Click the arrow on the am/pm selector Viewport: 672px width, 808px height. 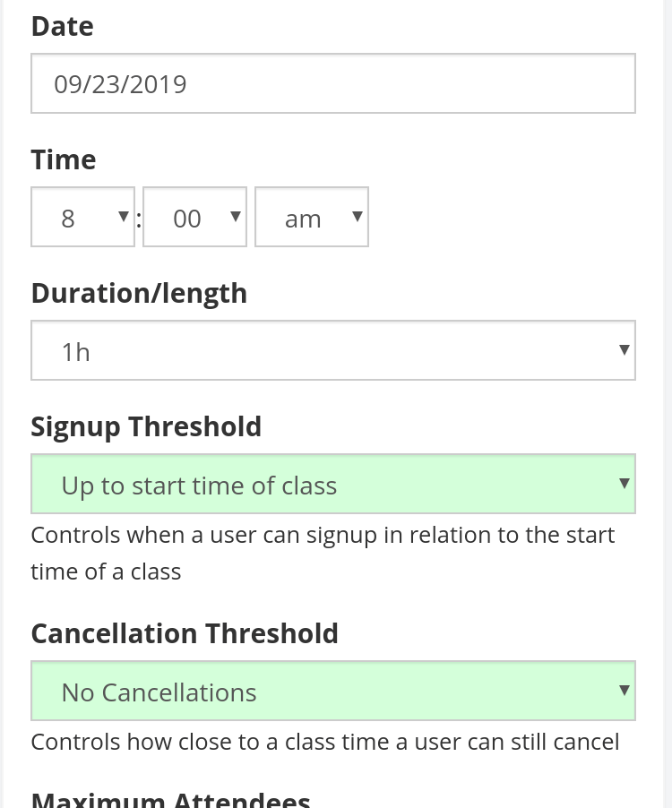pos(356,216)
